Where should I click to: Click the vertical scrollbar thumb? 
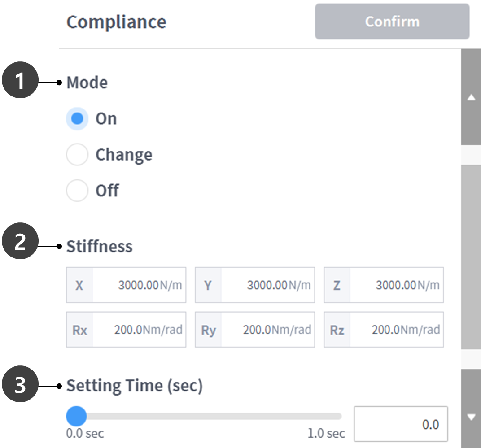coord(471,256)
